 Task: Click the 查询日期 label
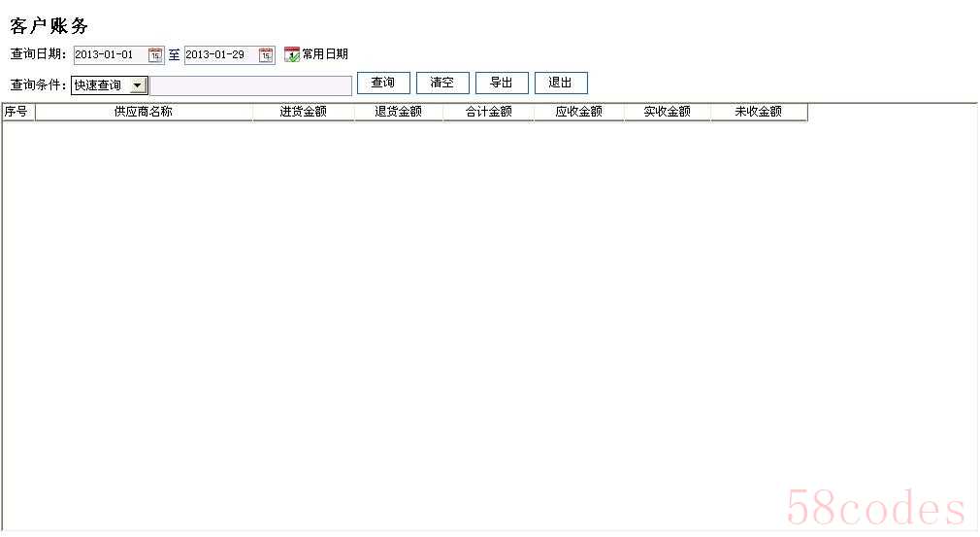click(38, 54)
